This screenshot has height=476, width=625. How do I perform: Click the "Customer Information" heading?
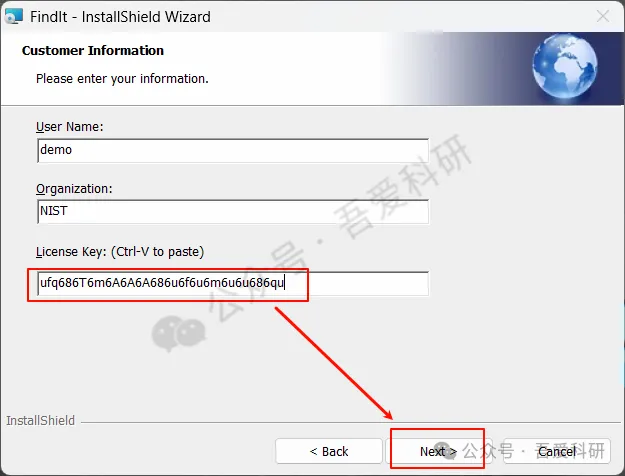(x=93, y=51)
